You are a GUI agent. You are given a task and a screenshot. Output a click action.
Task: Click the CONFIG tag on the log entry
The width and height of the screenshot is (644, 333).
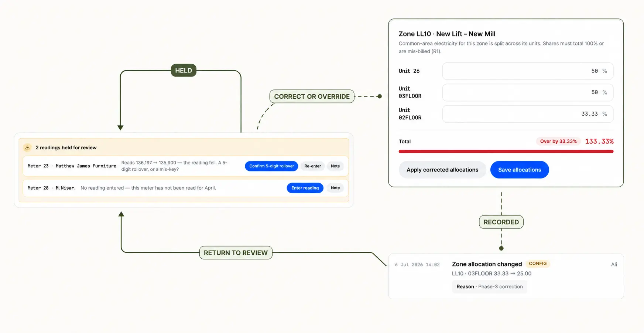click(538, 264)
